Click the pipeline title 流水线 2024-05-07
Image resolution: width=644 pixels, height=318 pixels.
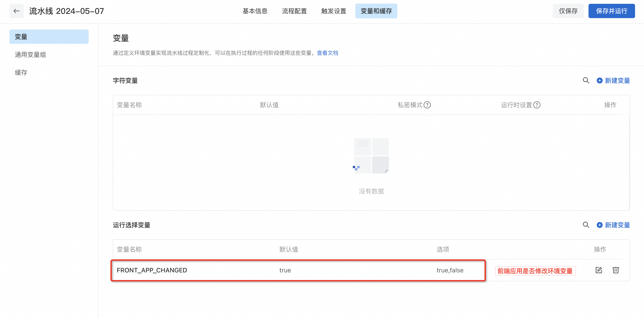(66, 11)
